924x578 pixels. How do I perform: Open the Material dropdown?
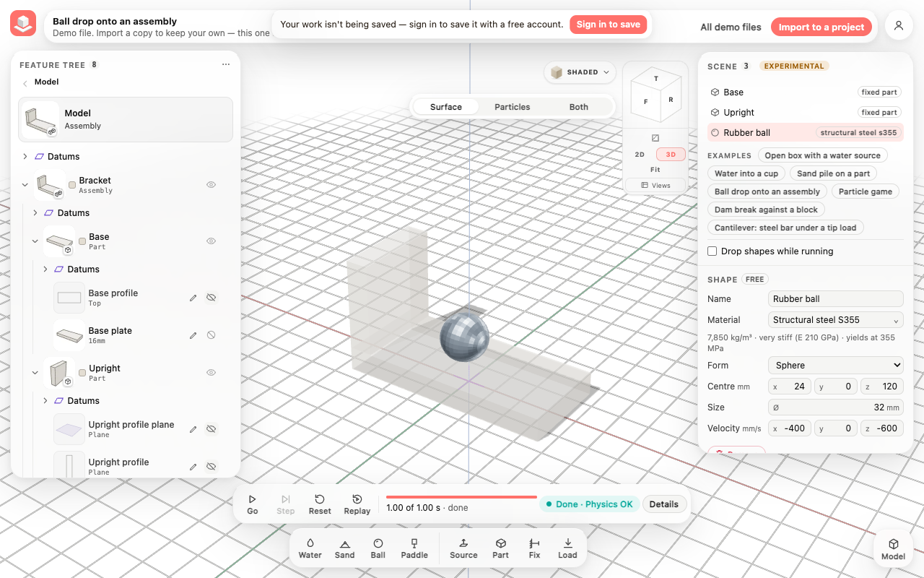click(836, 320)
